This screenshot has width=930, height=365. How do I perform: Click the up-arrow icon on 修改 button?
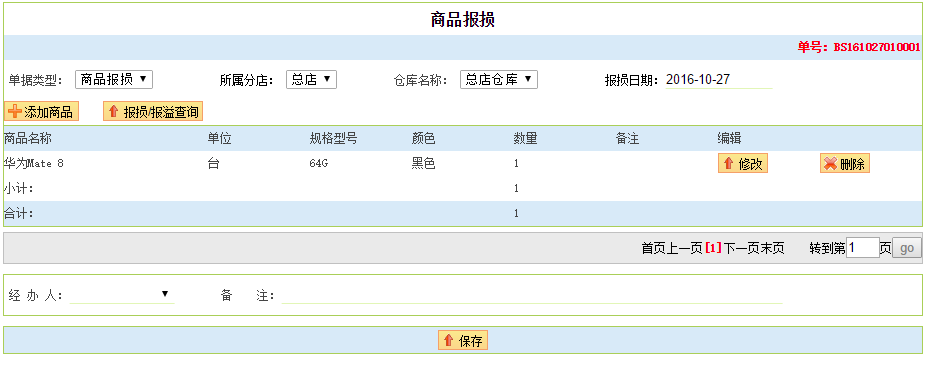729,164
